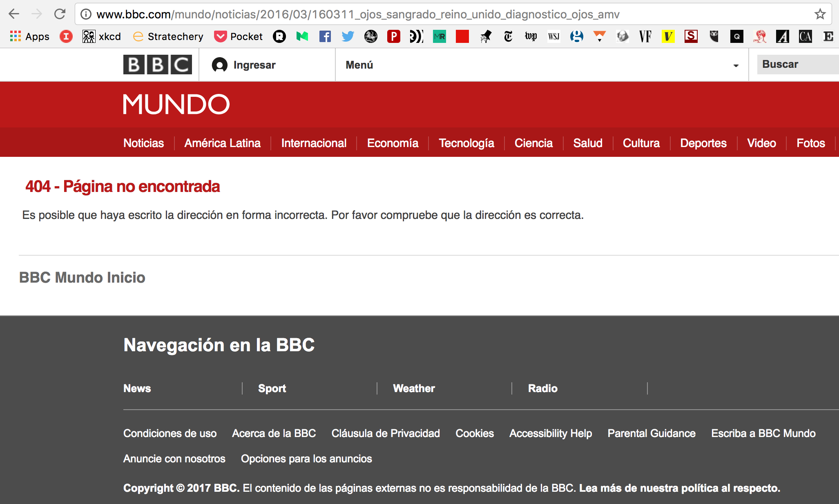Bookmark this page with the star icon

820,14
